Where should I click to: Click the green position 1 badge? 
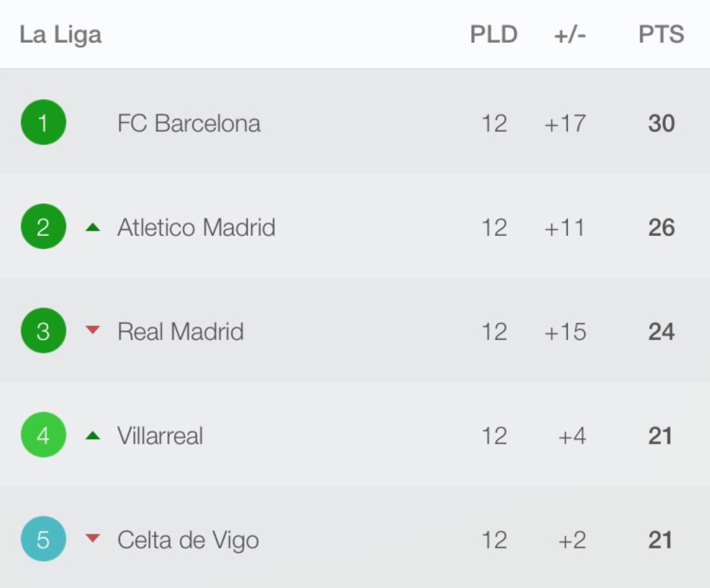(x=43, y=123)
